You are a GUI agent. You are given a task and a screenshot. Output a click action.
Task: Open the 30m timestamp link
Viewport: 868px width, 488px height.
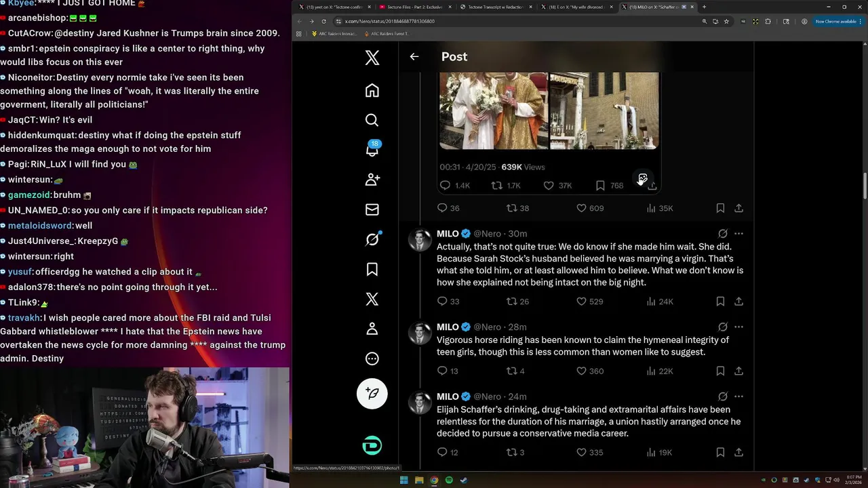click(x=517, y=233)
